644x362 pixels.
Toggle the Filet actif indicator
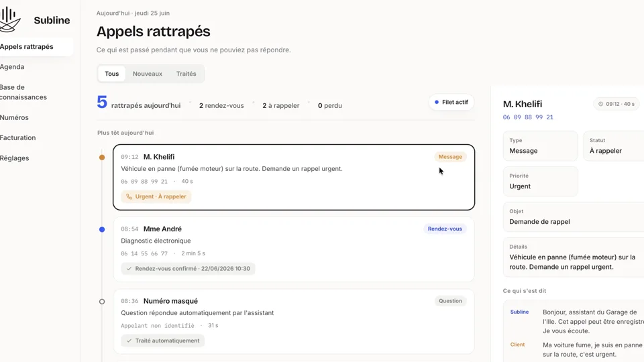coord(451,102)
